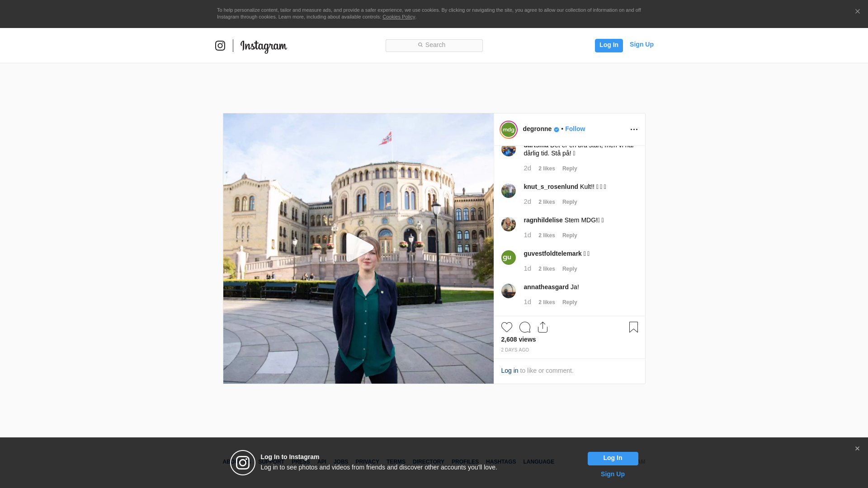Reply to guvestfoldtelemark's comment
This screenshot has width=868, height=488.
[x=570, y=269]
